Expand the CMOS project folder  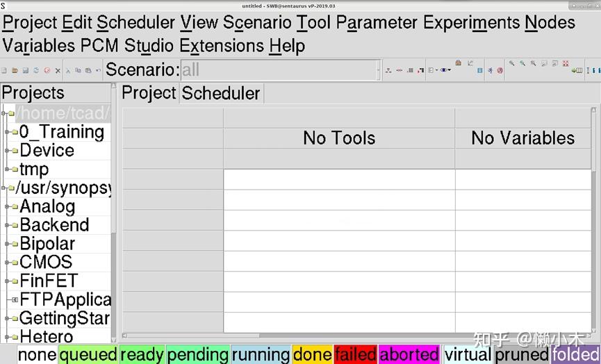(7, 263)
